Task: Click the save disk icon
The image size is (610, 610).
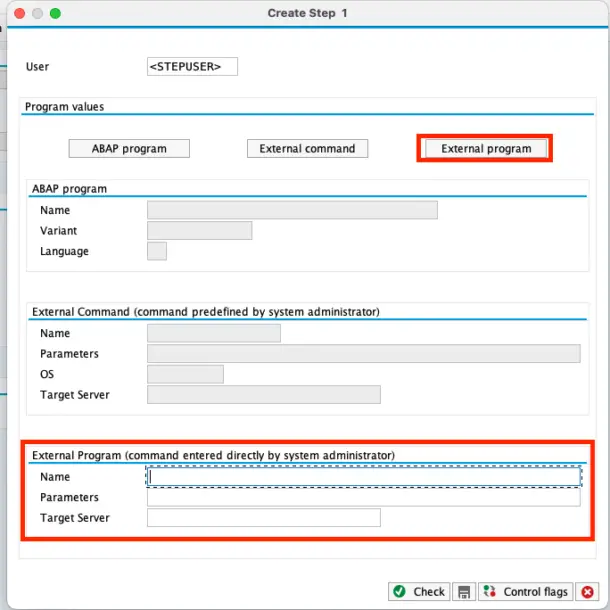Action: (x=464, y=592)
